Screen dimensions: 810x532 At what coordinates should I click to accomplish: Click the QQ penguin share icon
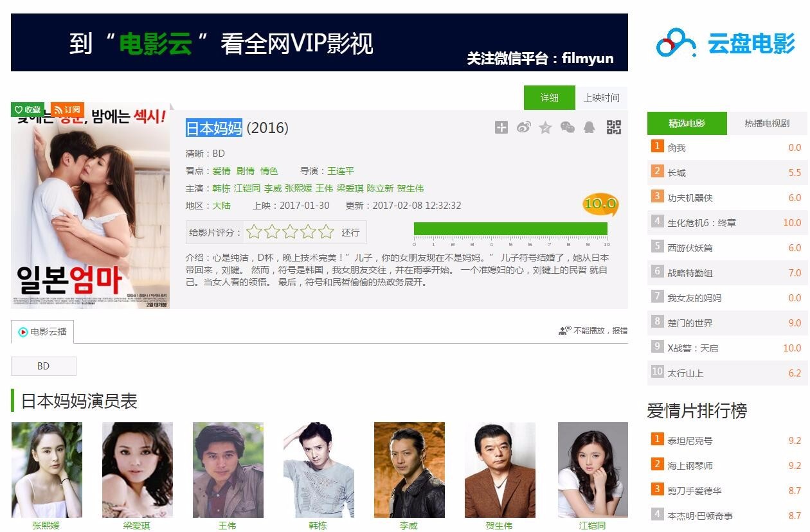click(589, 127)
